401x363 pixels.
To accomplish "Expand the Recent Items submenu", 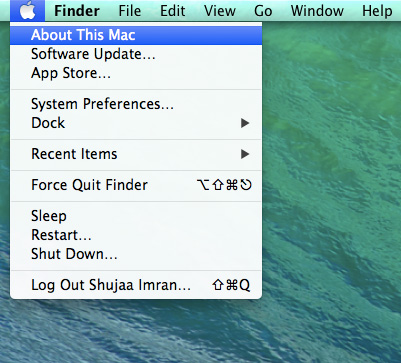I will [136, 154].
